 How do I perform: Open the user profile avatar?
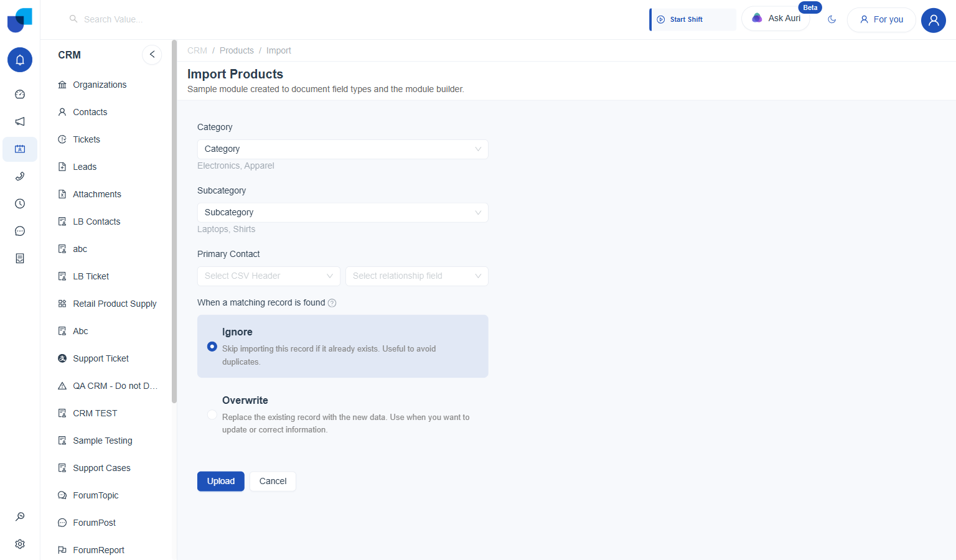pyautogui.click(x=934, y=20)
